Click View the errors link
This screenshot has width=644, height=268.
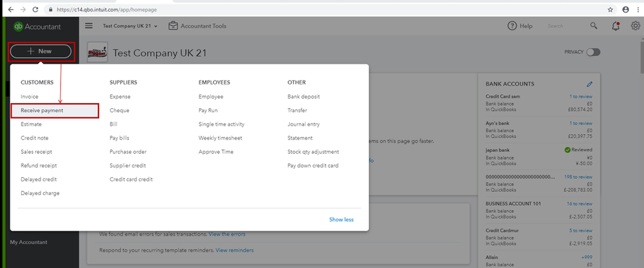pyautogui.click(x=227, y=234)
